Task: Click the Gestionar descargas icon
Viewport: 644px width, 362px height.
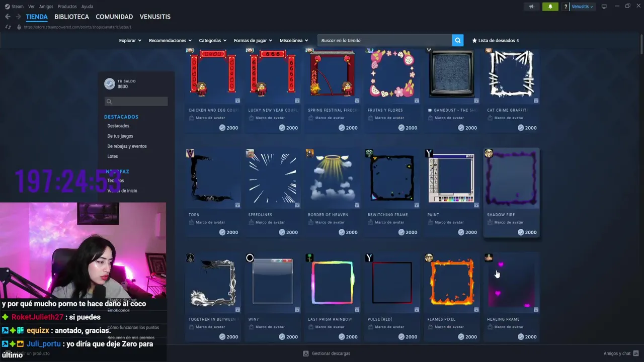Action: click(305, 353)
